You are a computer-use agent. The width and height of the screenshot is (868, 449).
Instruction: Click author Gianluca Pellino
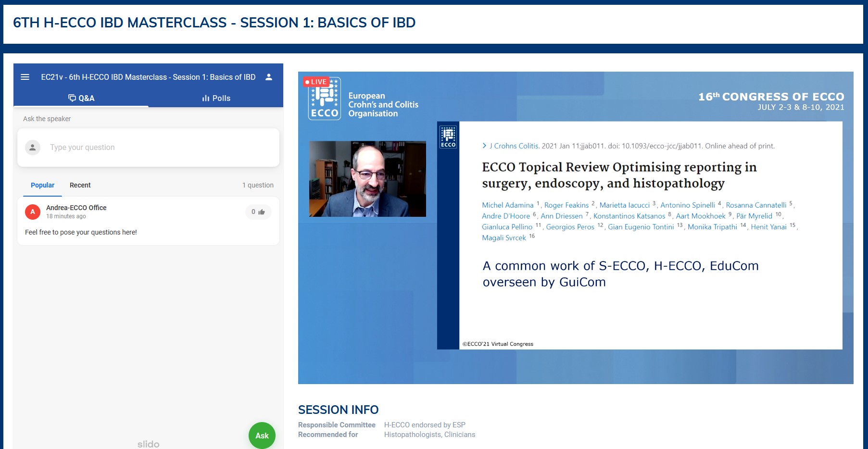(x=507, y=227)
